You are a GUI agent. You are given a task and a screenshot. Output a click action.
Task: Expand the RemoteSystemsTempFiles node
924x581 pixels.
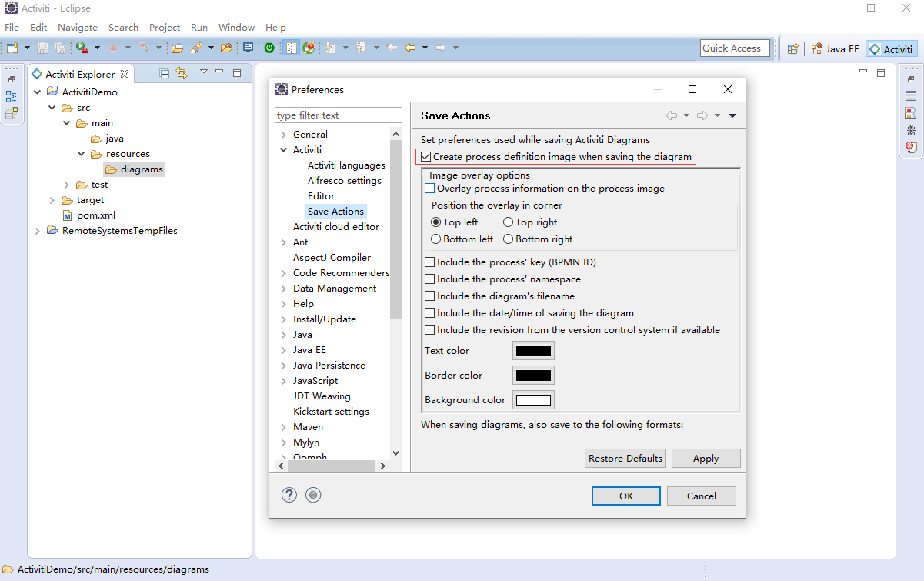click(38, 231)
